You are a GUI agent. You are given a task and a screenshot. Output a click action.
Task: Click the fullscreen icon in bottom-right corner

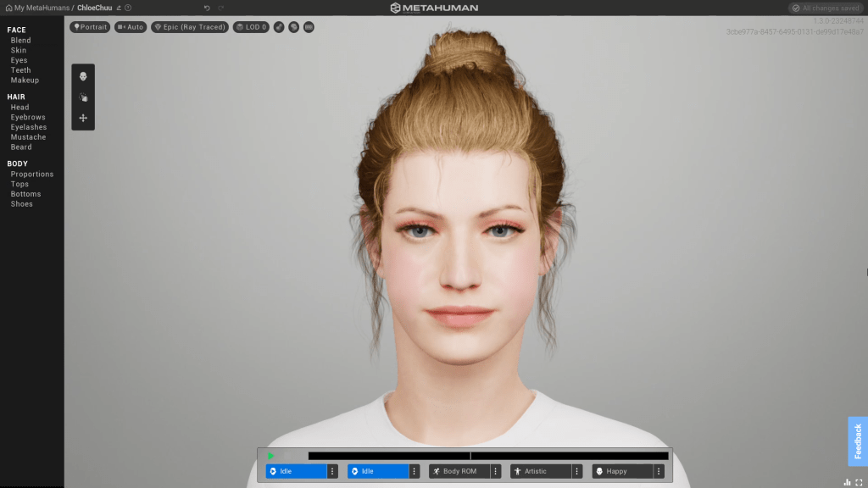click(859, 482)
